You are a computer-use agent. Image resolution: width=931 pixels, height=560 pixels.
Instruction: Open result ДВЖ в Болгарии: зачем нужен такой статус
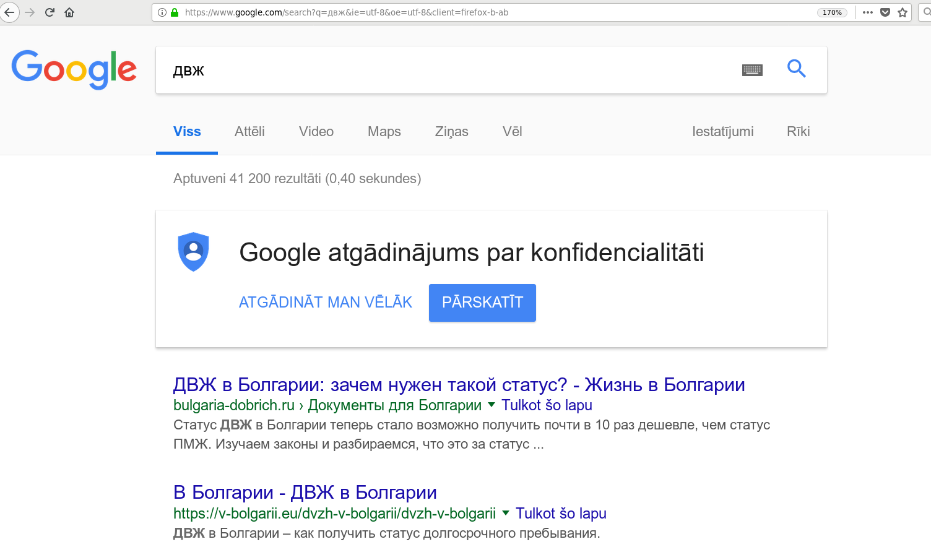point(459,385)
